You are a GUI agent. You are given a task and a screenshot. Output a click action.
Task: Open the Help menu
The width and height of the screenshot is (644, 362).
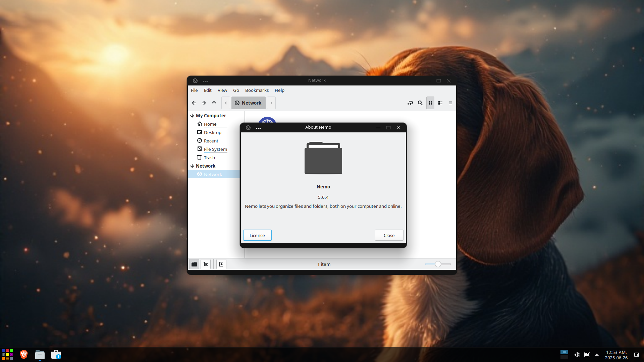279,90
